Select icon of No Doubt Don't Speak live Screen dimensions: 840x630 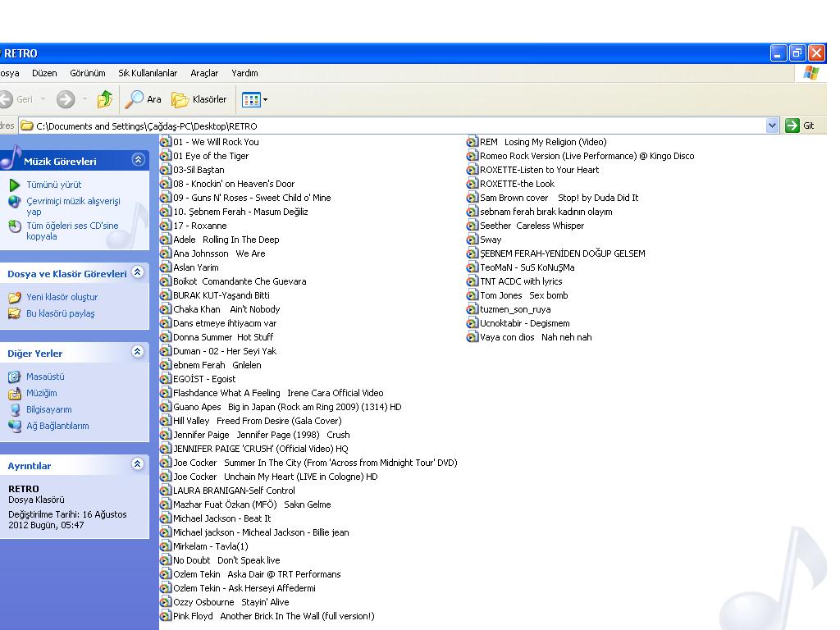[x=166, y=559]
